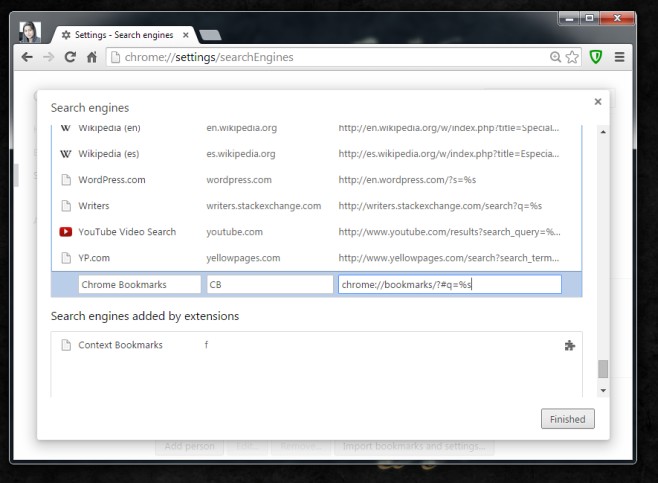Click the dialog scrollbar thumb
This screenshot has height=483, width=658.
click(603, 369)
